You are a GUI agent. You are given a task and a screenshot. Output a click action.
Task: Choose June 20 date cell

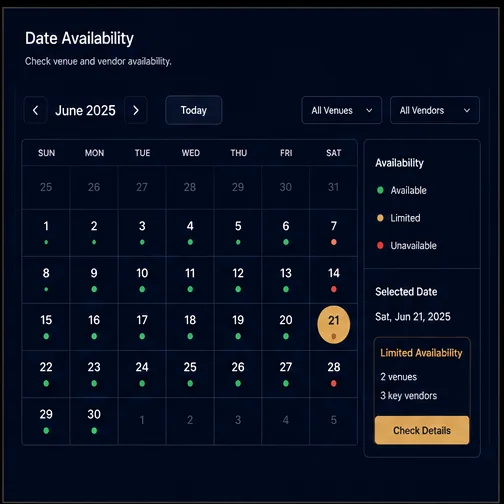pyautogui.click(x=286, y=327)
